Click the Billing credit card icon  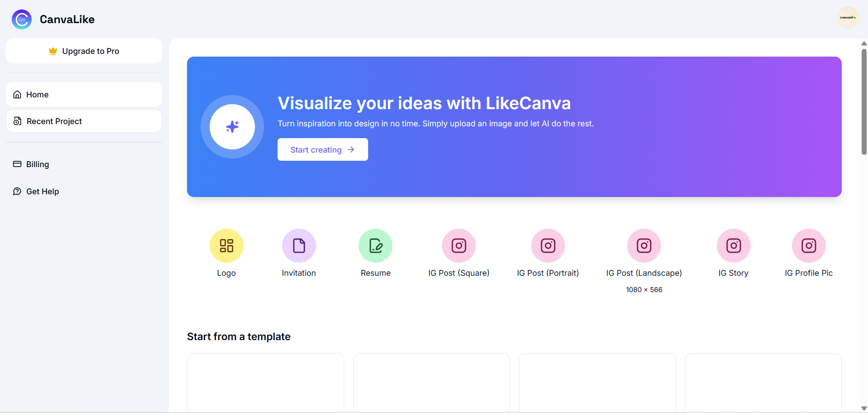(x=17, y=164)
